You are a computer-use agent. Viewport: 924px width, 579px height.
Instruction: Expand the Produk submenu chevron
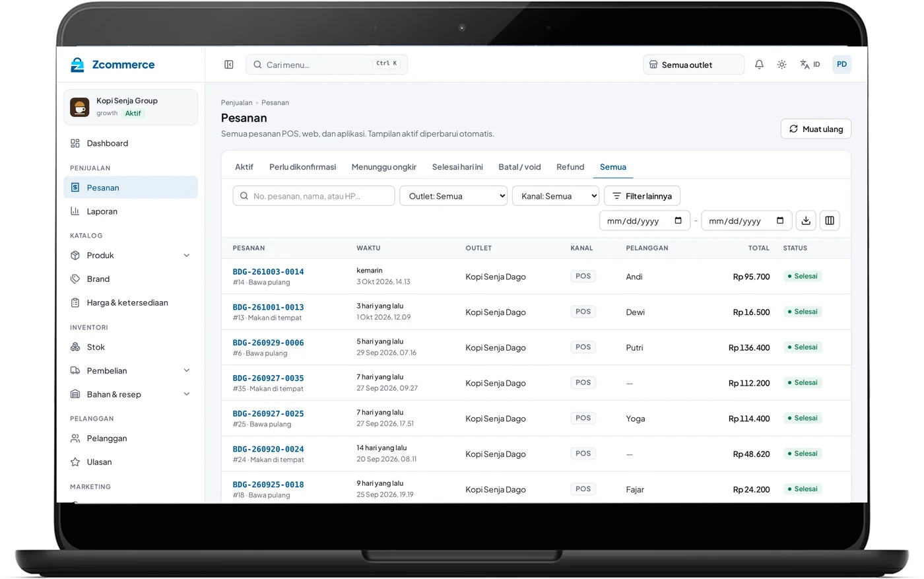tap(187, 255)
